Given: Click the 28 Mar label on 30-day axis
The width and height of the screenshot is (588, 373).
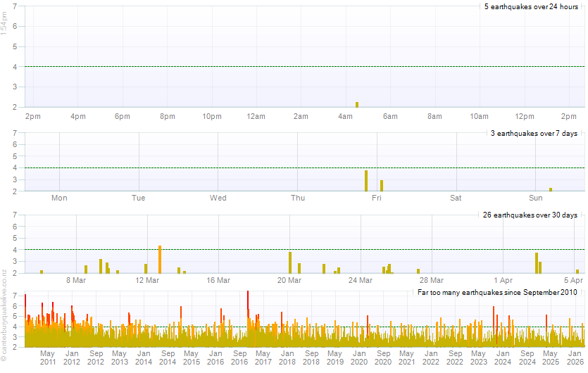Looking at the screenshot, I should [432, 280].
